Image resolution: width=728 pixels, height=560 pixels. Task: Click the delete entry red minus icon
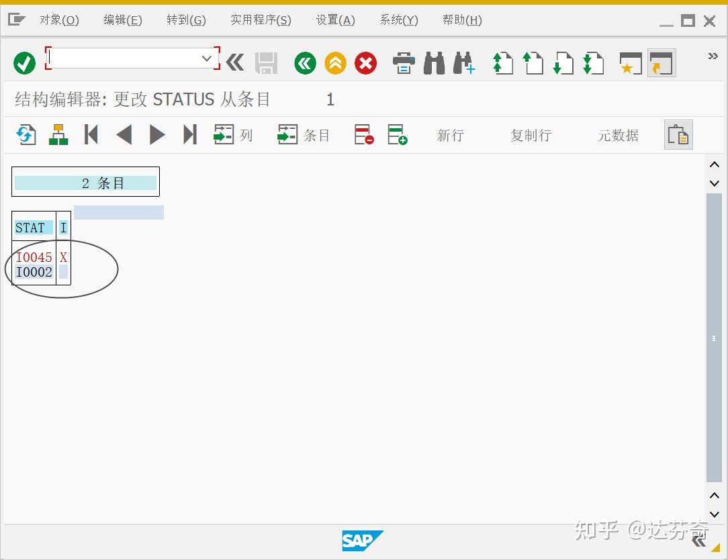(x=363, y=134)
